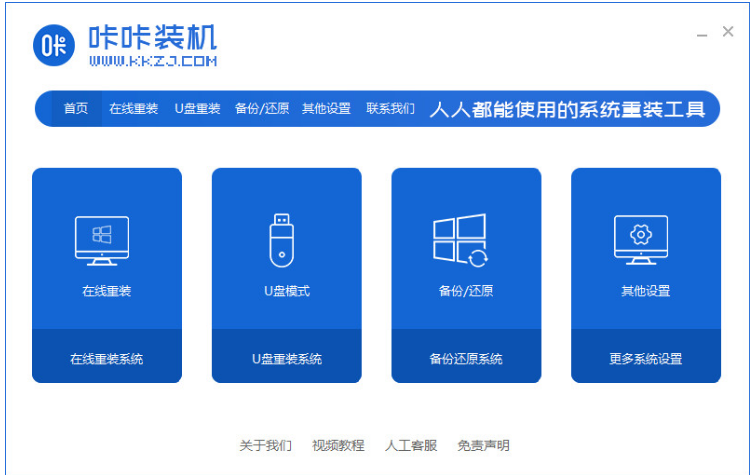This screenshot has height=475, width=755.
Task: Contact support via the 人工客服 link
Action: coord(411,445)
